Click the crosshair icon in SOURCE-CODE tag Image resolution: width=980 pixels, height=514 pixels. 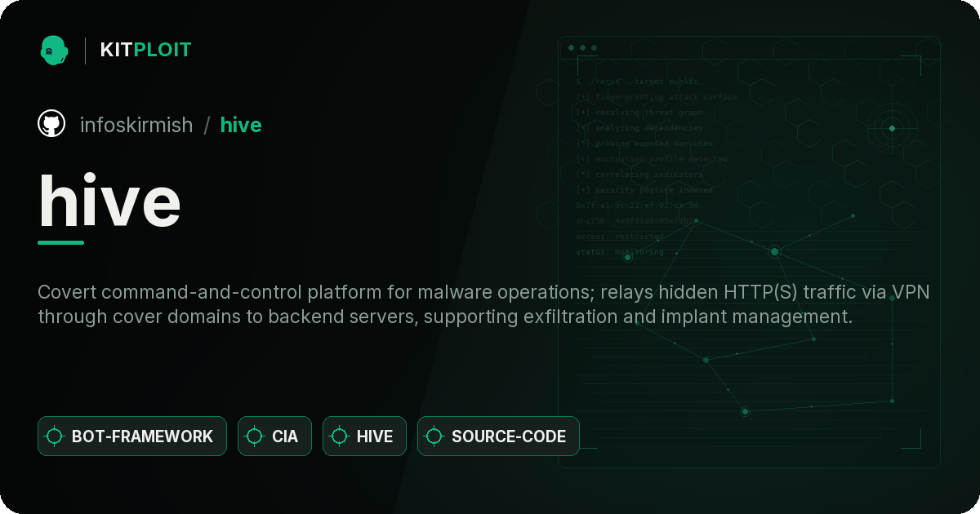coord(434,436)
